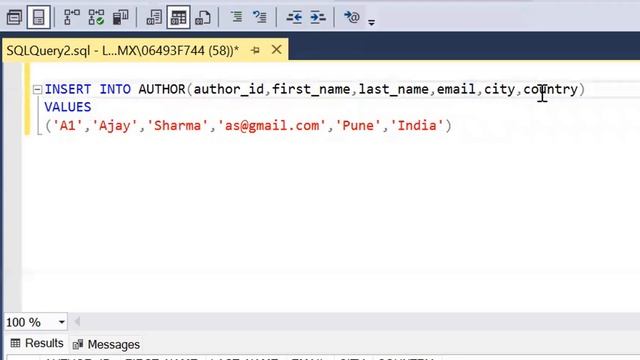Viewport: 640px width, 360px height.
Task: Click the horizontal scrollbar left arrow
Action: [x=77, y=322]
